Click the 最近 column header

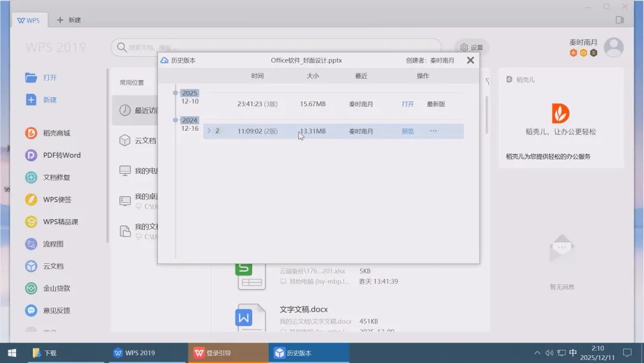click(x=361, y=76)
